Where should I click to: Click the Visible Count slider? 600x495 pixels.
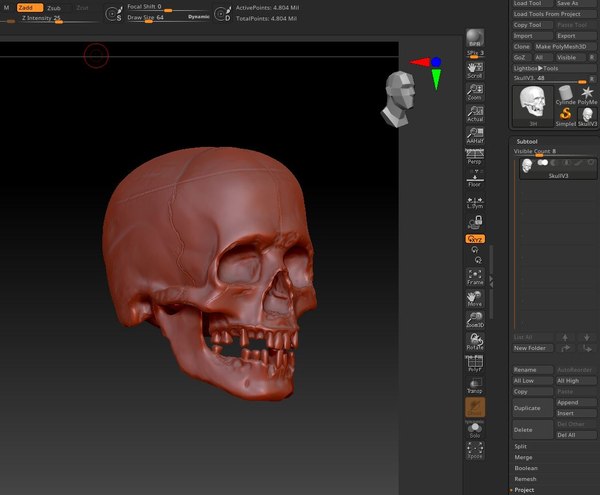[x=554, y=152]
